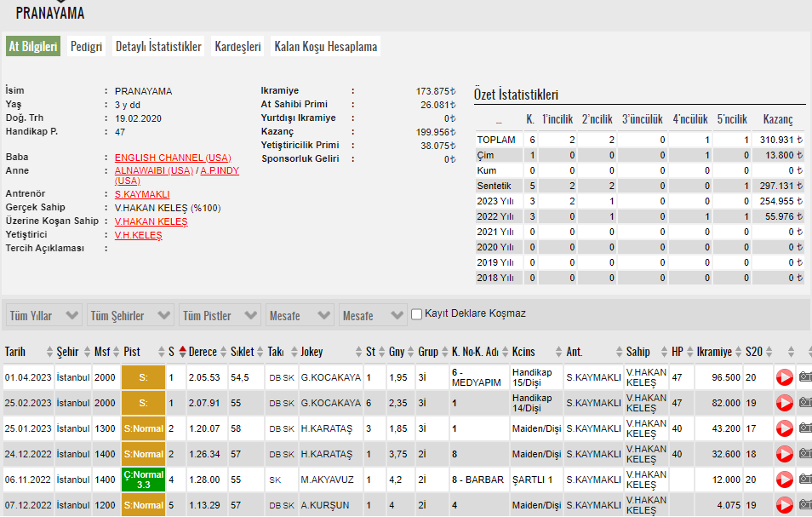Play video of the 24.12.2022 race
812x517 pixels.
coord(784,454)
